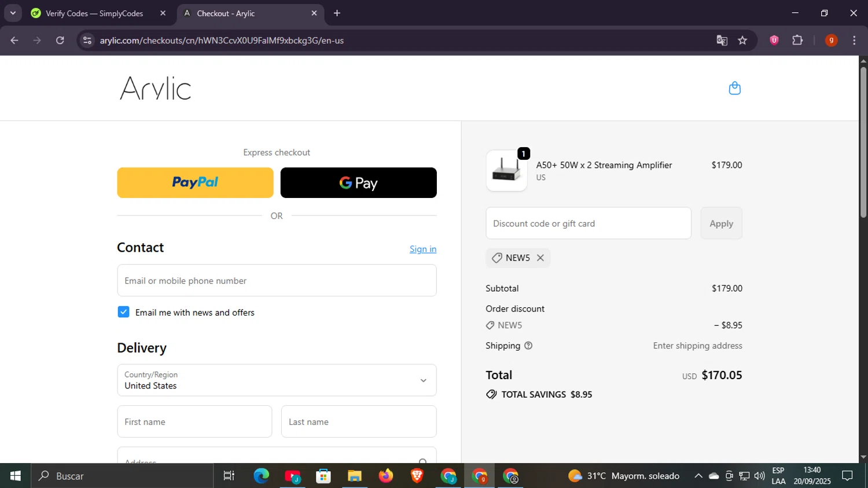Reload the checkout page
Viewport: 868px width, 488px height.
coord(60,41)
